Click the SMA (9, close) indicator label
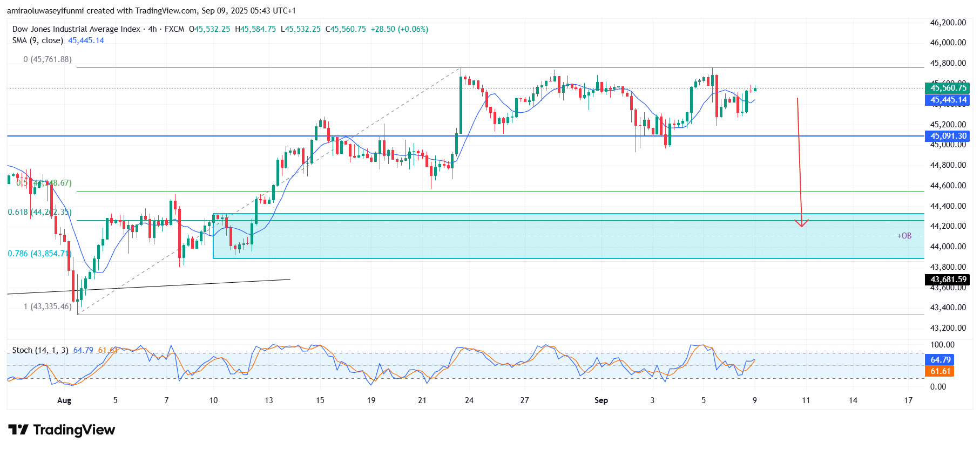Image resolution: width=980 pixels, height=450 pixels. 38,40
